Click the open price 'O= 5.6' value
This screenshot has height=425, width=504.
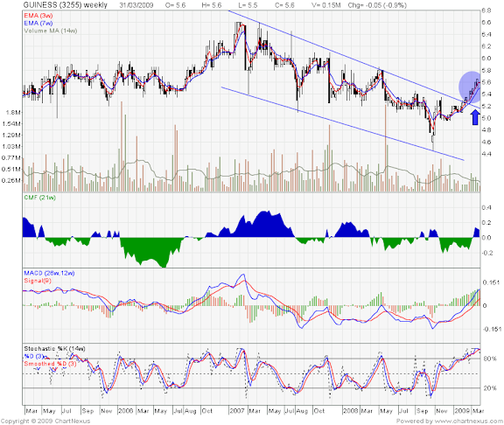click(x=176, y=5)
